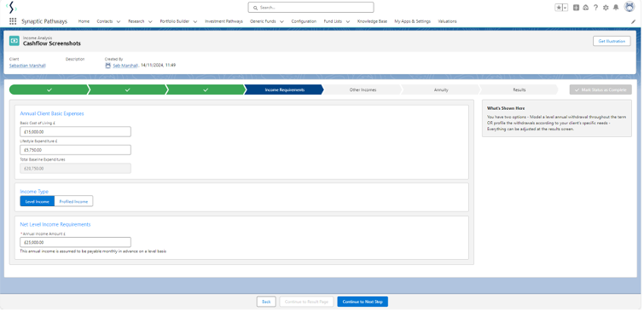
Task: Click the favorites star icon
Action: click(559, 8)
